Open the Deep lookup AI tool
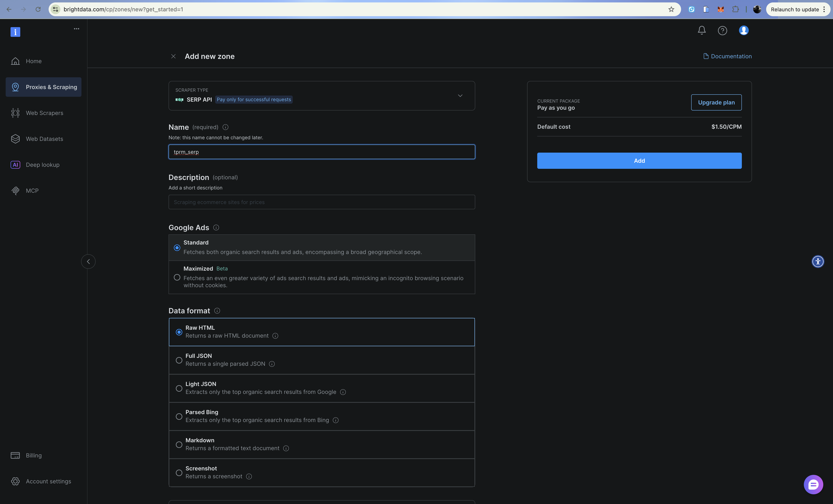Image resolution: width=833 pixels, height=504 pixels. pos(42,165)
